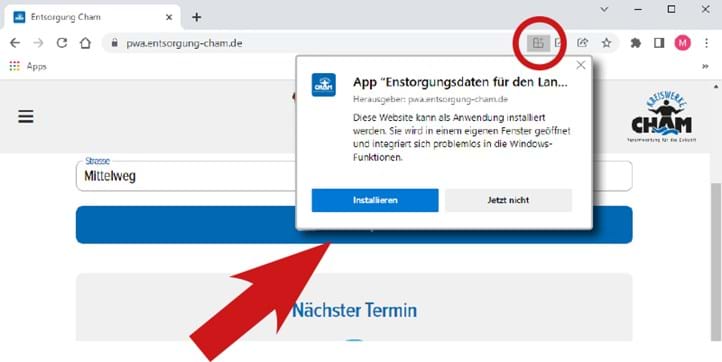
Task: Open the profile avatar M
Action: [682, 43]
